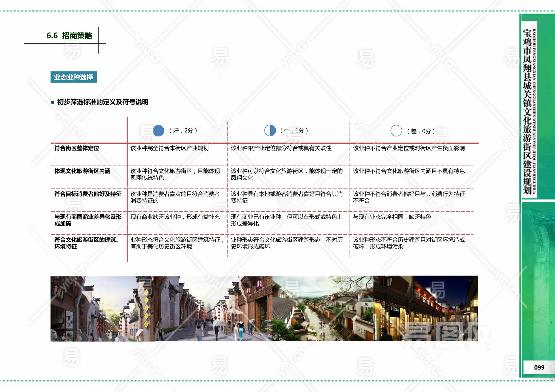Click the small blue square bullet marker
Screen dimensions: 555x392
point(52,102)
